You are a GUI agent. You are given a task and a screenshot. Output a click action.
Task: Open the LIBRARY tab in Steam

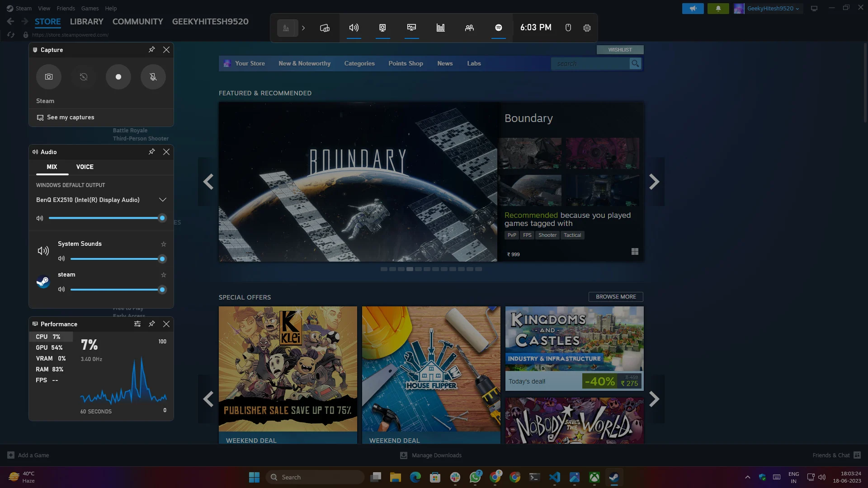pos(87,22)
